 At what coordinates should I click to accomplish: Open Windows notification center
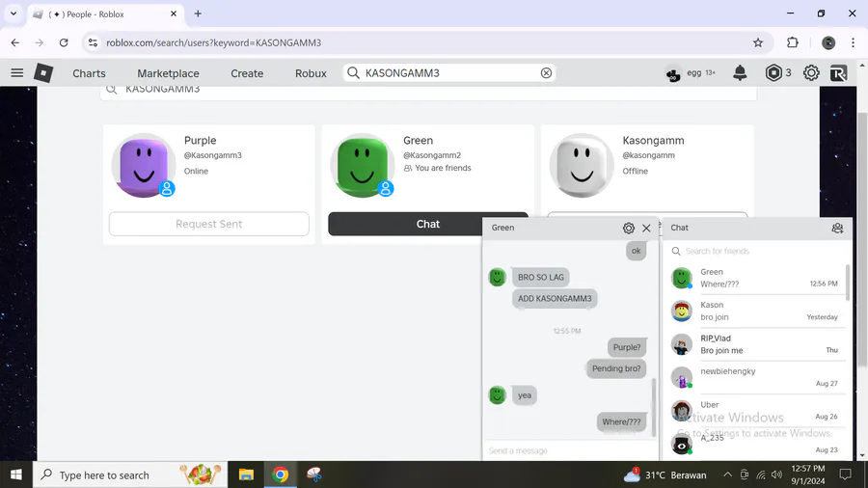pos(845,474)
